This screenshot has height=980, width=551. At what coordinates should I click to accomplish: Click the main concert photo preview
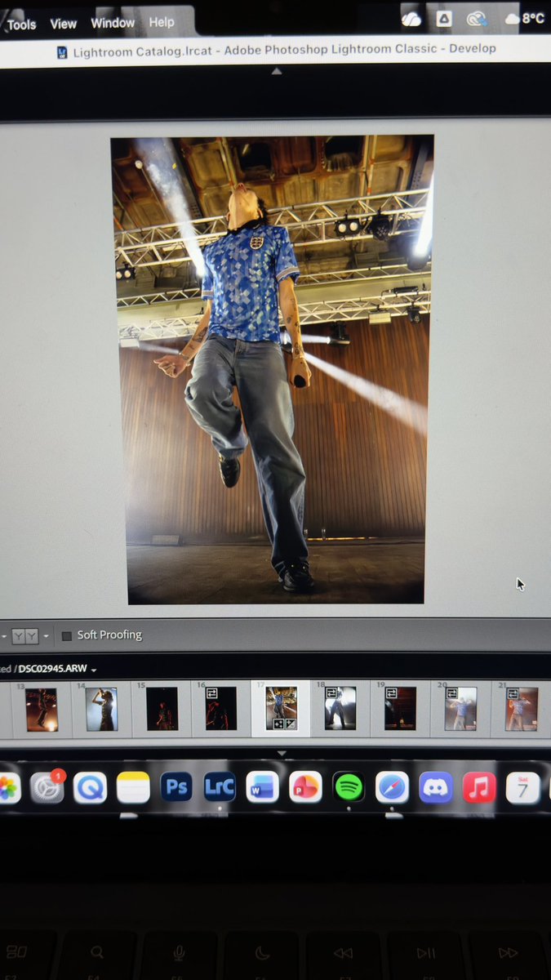coord(273,369)
